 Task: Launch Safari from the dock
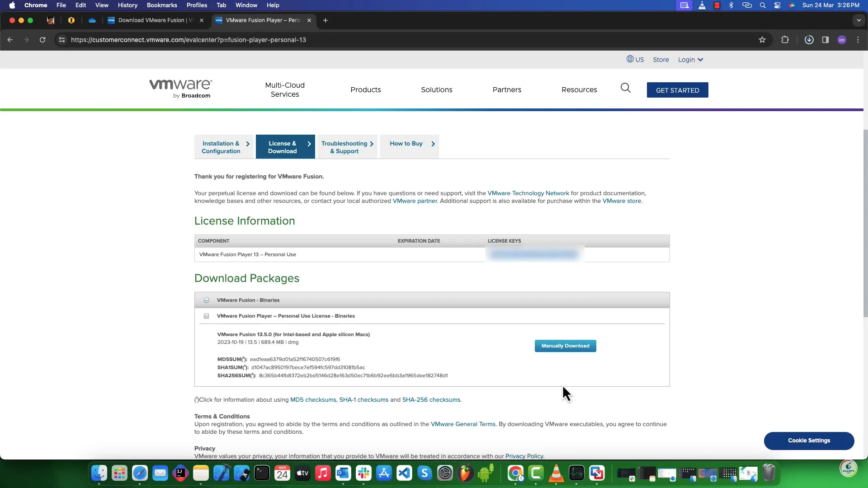140,473
